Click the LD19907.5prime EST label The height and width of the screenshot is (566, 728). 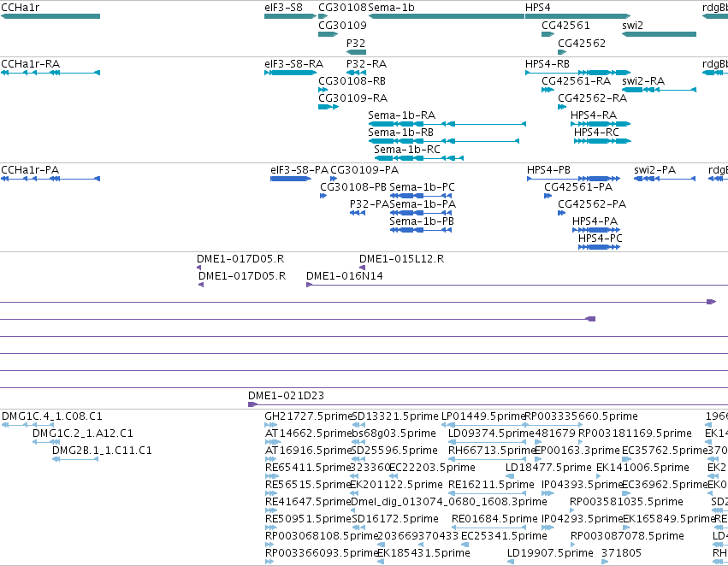[550, 553]
